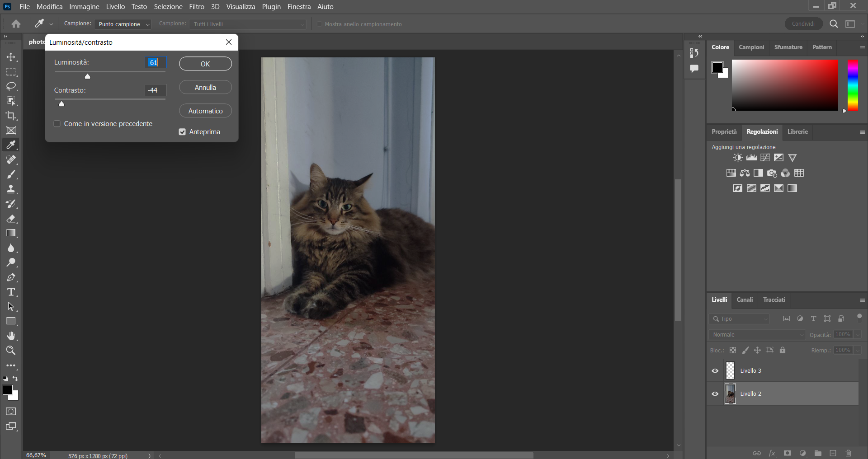Select the Crop tool
This screenshot has width=868, height=459.
point(11,116)
